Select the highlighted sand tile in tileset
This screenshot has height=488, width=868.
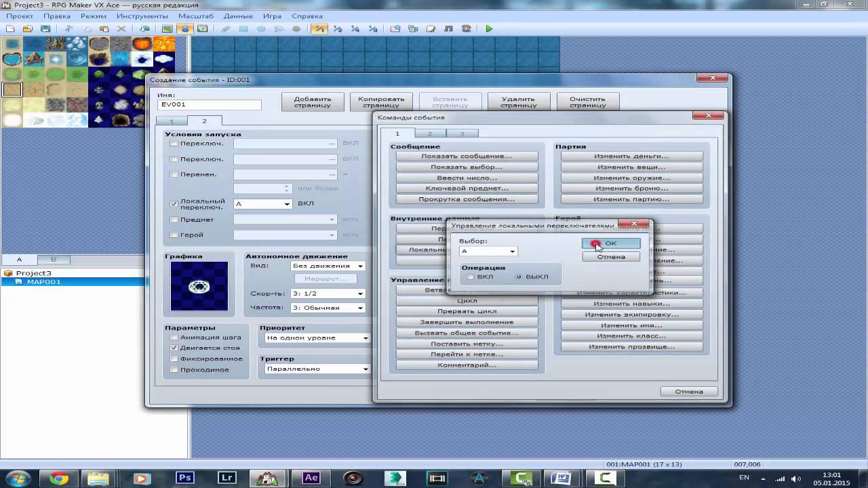click(x=12, y=89)
